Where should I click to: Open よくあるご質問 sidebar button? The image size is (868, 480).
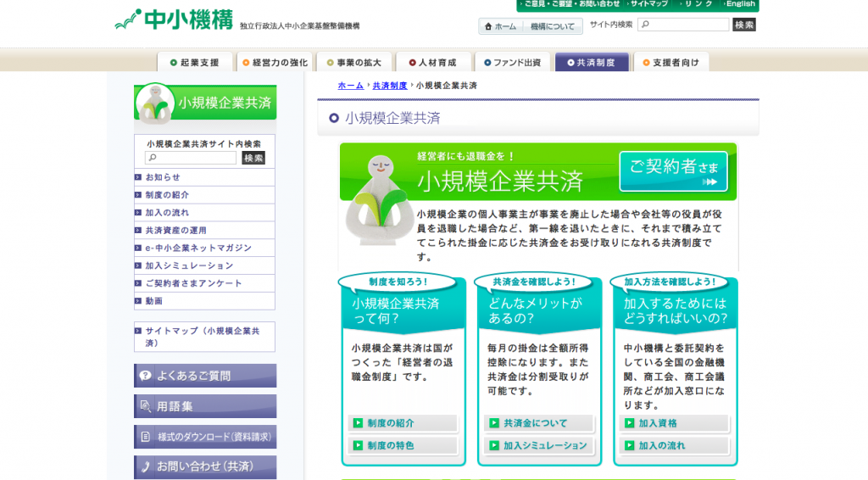(205, 376)
